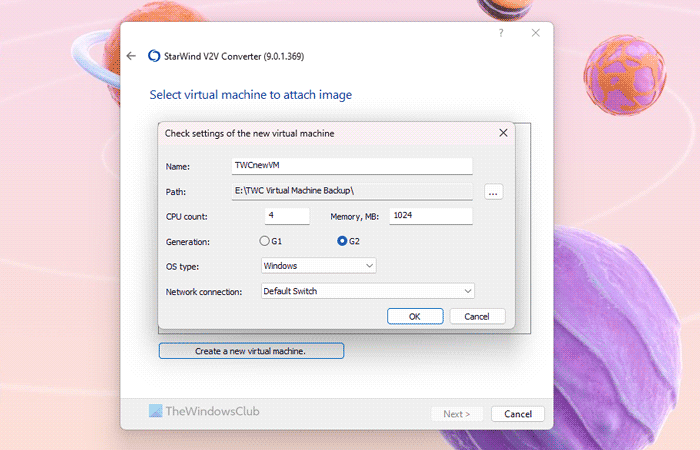This screenshot has height=450, width=700.
Task: Browse for path using the ellipsis button
Action: (493, 192)
